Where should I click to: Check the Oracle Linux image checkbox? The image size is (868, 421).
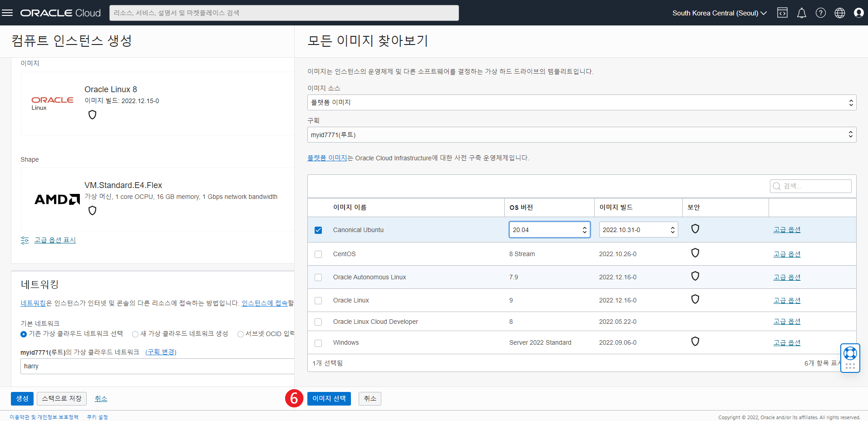318,301
